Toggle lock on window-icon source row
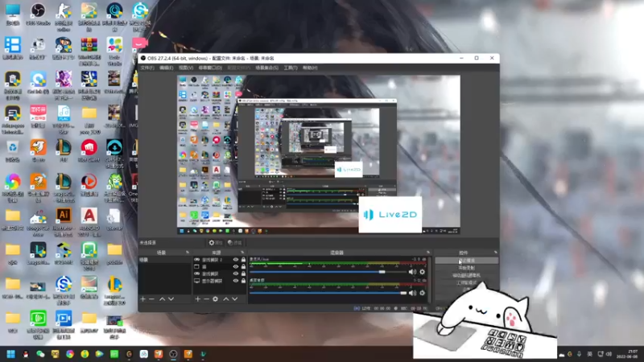Screen dimensions: 644x362 [243, 266]
